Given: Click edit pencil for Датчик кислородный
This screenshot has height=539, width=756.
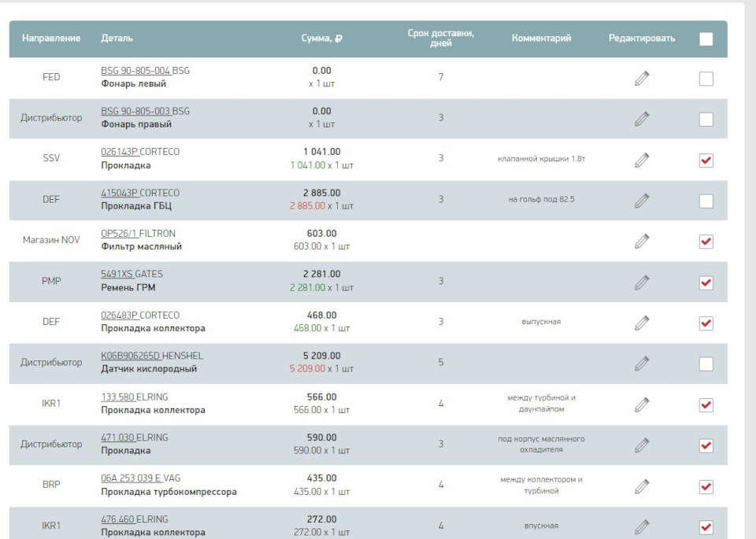Looking at the screenshot, I should point(641,363).
